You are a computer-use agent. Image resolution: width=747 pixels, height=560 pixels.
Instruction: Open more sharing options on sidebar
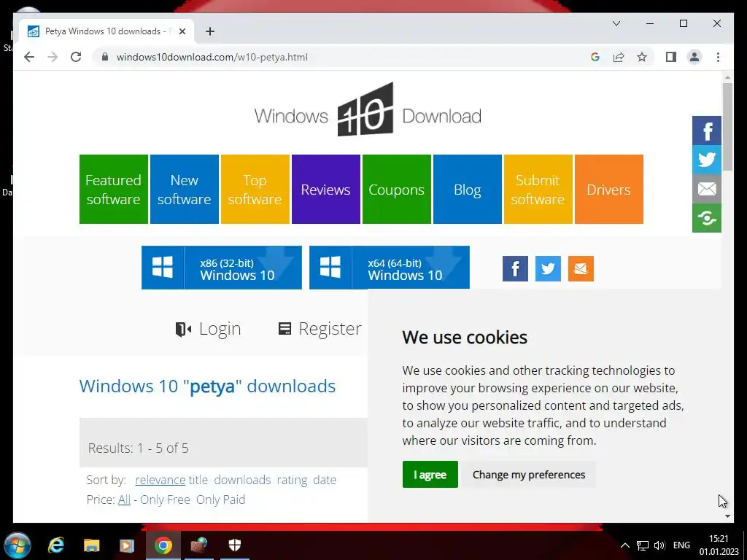coord(706,218)
